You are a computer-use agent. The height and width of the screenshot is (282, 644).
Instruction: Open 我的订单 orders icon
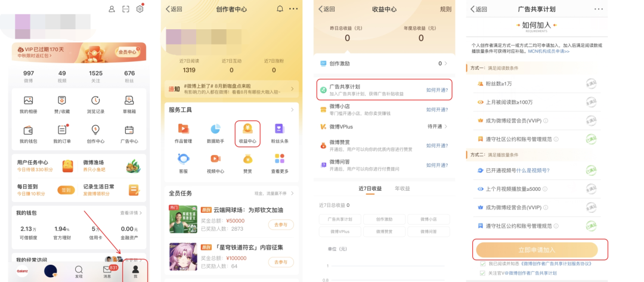coord(62,130)
